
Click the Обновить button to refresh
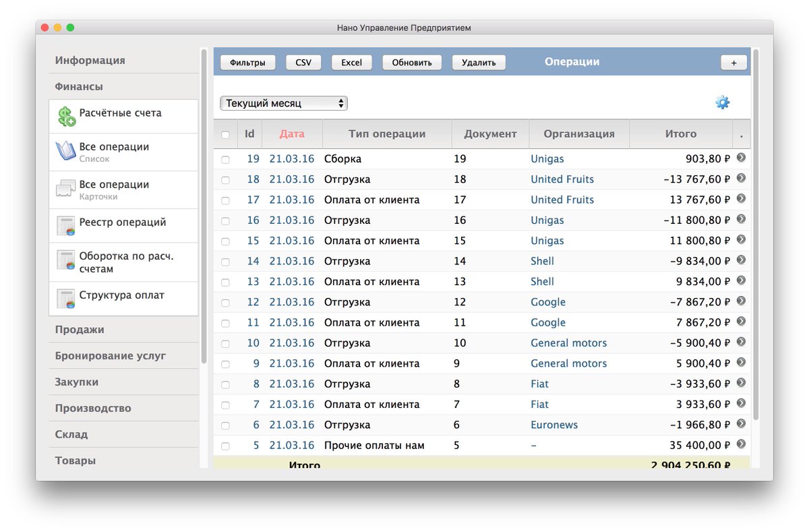coord(411,62)
